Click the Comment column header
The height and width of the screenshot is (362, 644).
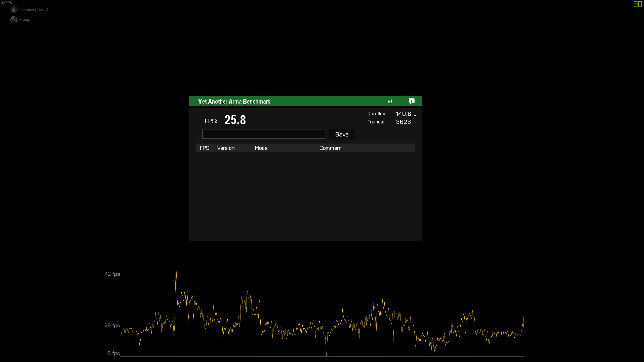tap(330, 148)
